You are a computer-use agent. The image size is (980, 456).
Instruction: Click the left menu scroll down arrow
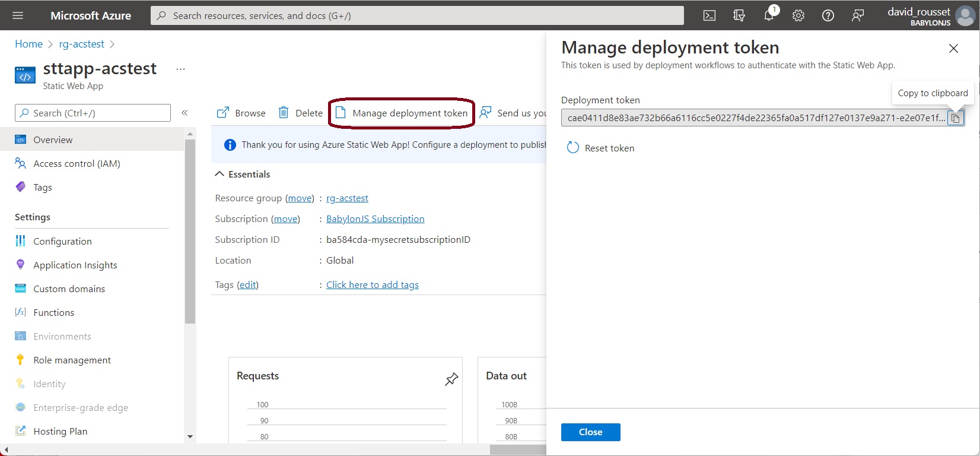[x=190, y=436]
